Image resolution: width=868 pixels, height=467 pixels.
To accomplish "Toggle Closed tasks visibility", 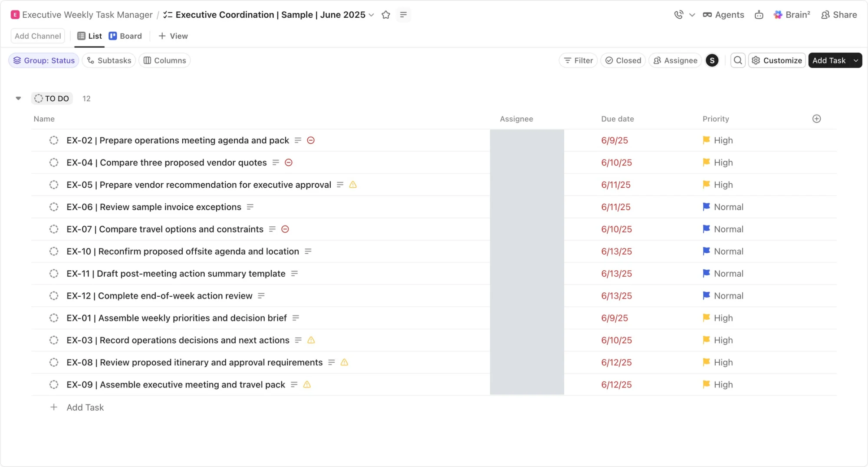I will [623, 60].
